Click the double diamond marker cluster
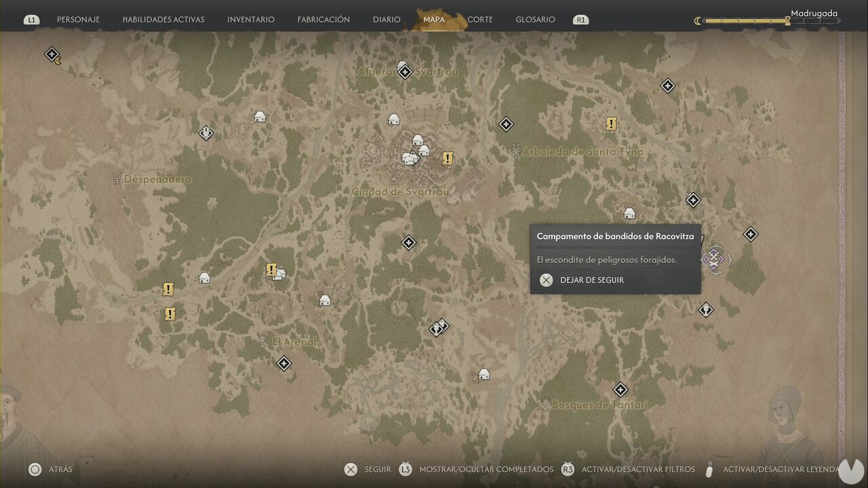The width and height of the screenshot is (868, 488). (439, 327)
